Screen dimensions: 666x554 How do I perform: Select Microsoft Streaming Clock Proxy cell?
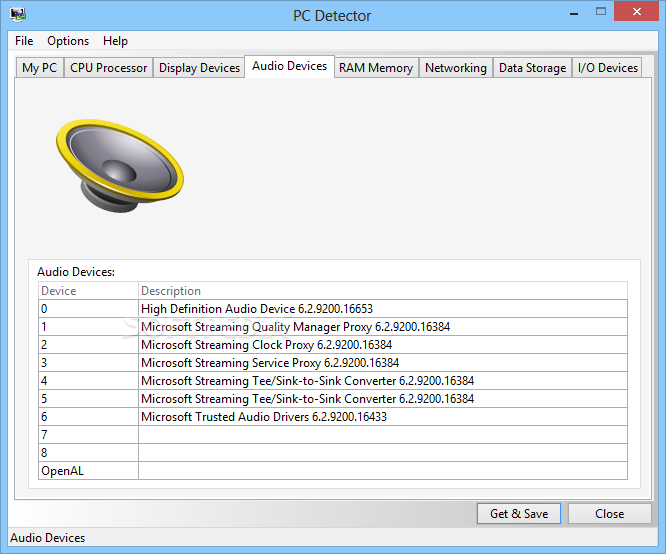click(383, 345)
